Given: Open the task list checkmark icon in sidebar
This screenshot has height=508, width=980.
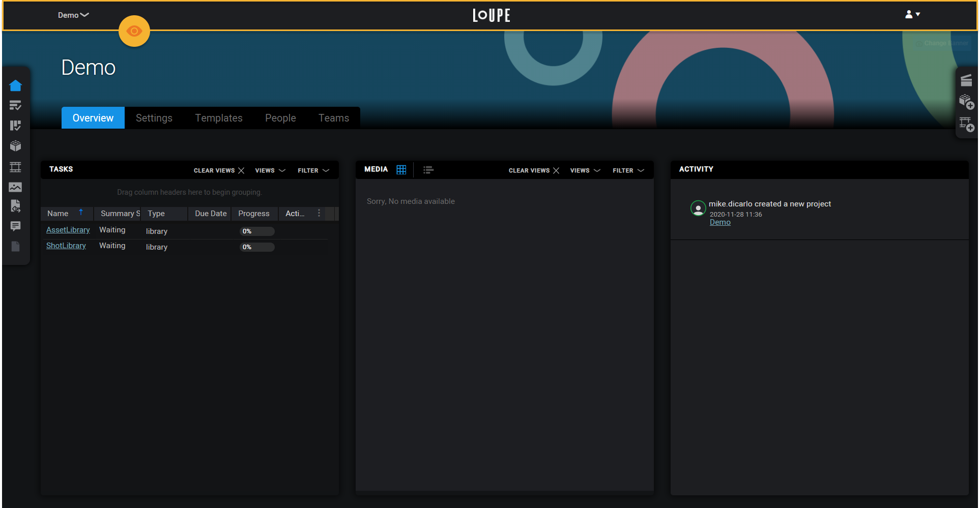Looking at the screenshot, I should [15, 106].
